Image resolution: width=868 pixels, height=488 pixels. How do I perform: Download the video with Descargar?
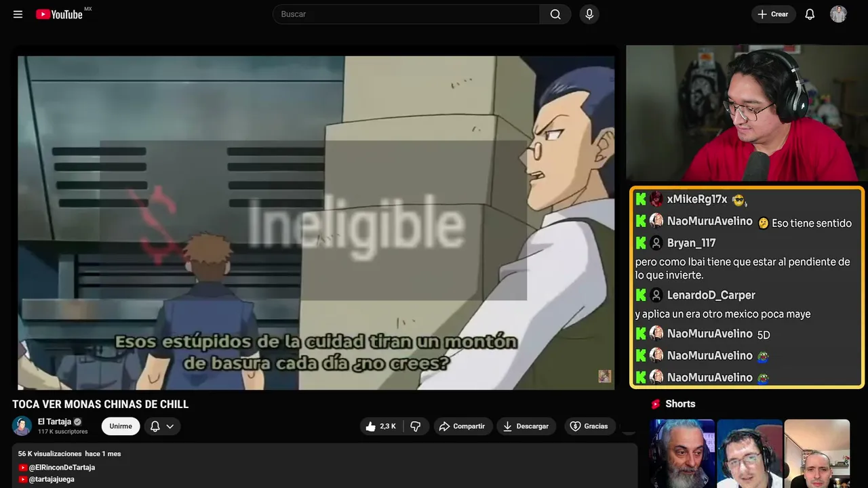526,426
